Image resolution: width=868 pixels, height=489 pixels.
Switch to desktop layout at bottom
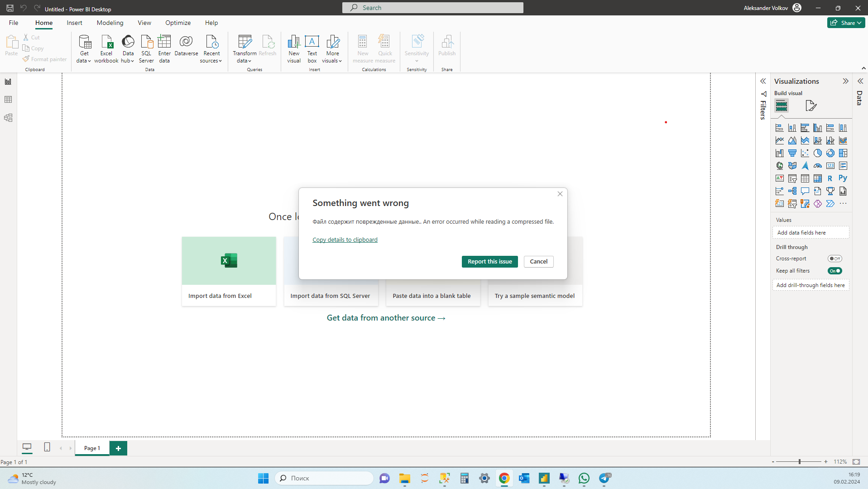(x=27, y=447)
